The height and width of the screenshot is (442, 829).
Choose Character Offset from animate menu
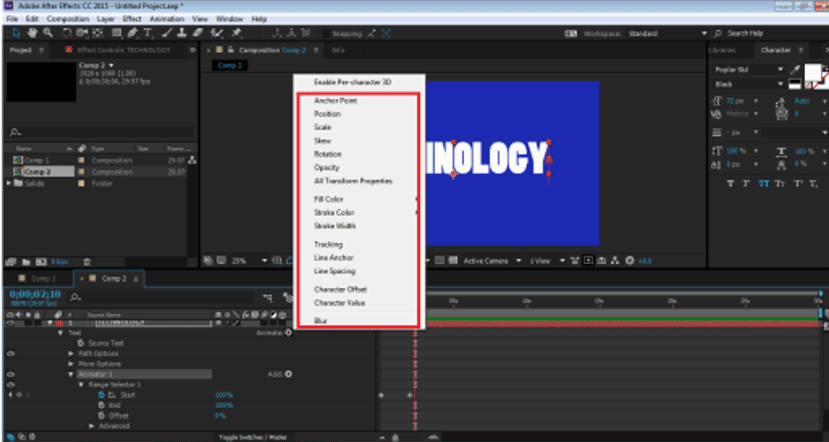coord(340,289)
